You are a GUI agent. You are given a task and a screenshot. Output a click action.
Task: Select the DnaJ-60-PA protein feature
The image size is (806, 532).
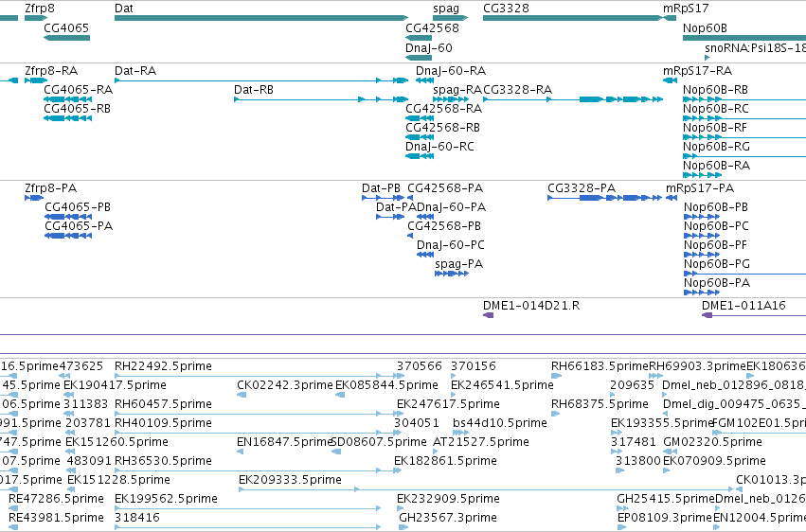[x=425, y=217]
